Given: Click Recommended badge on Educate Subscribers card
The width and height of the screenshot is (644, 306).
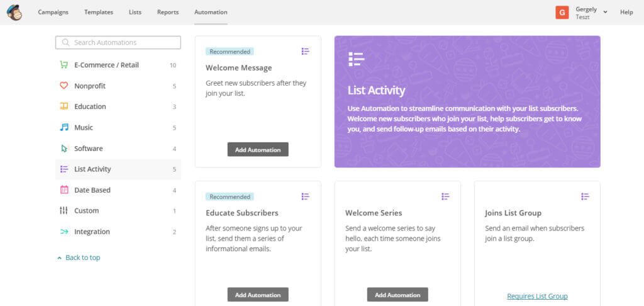Looking at the screenshot, I should point(230,196).
